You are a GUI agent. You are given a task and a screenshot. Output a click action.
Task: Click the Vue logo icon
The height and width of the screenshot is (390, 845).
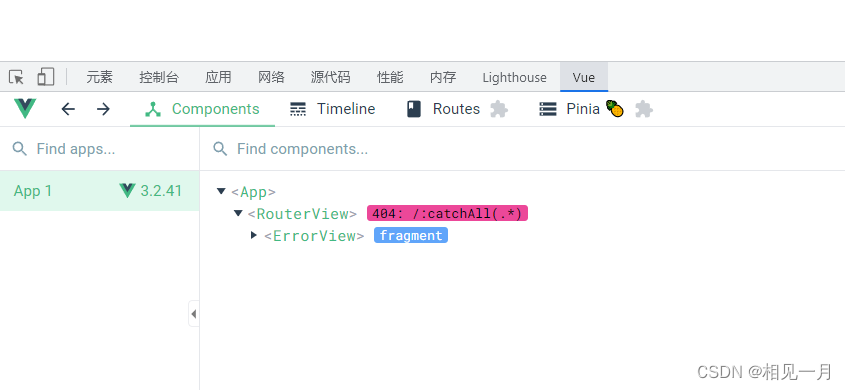(x=25, y=109)
